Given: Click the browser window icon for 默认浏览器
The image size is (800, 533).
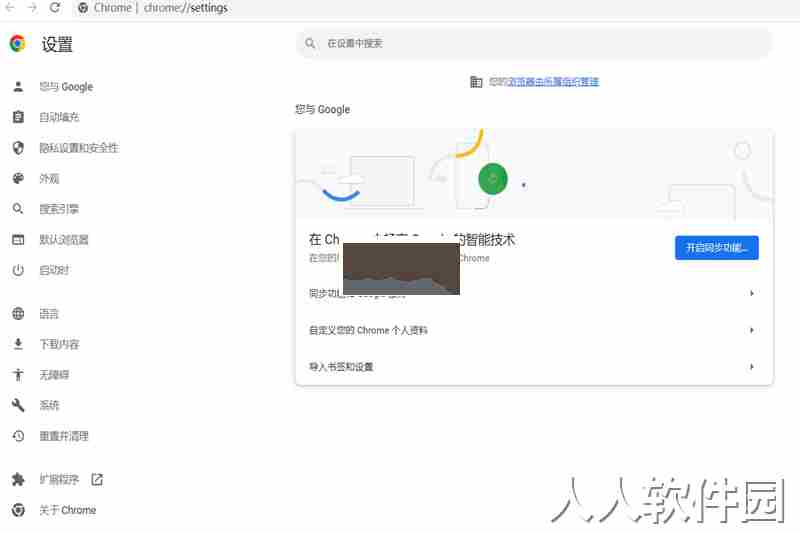Looking at the screenshot, I should pos(18,240).
